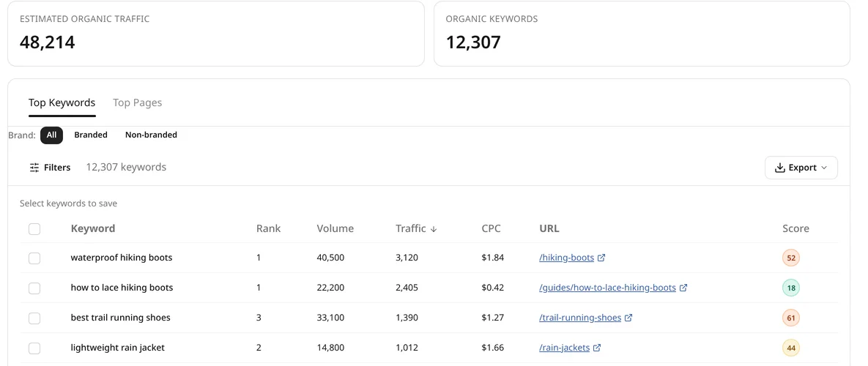
Task: Click score badge 52
Action: (x=791, y=258)
